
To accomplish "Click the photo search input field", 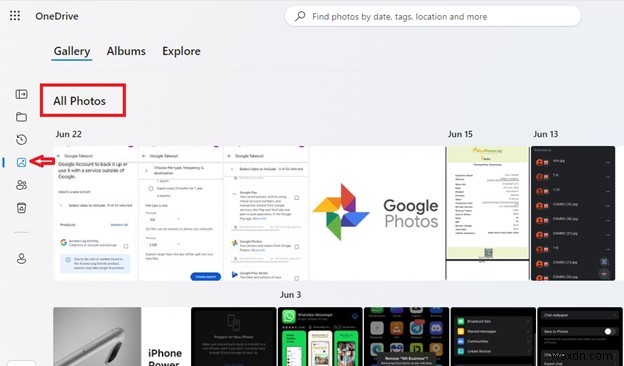I will (x=433, y=16).
